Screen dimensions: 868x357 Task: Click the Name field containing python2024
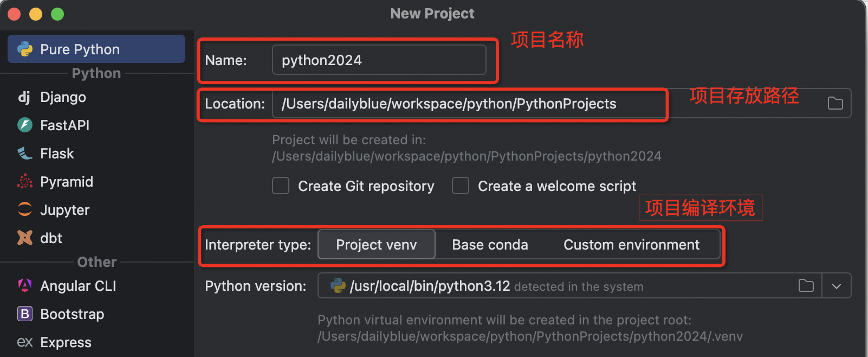click(379, 60)
